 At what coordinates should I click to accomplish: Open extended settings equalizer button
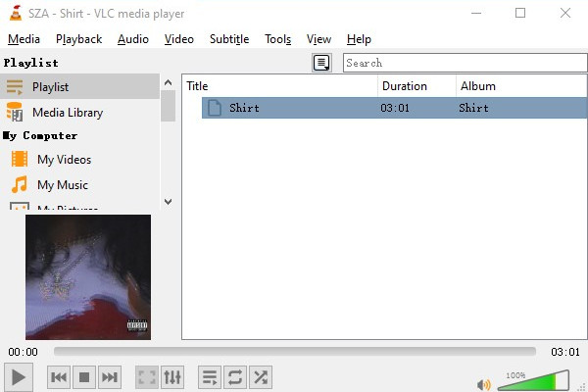(172, 377)
